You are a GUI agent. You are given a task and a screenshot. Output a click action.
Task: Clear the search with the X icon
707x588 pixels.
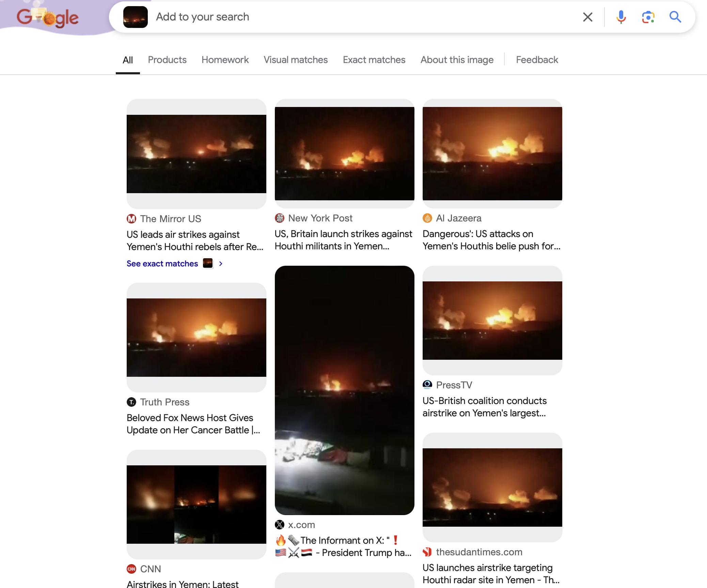(587, 17)
